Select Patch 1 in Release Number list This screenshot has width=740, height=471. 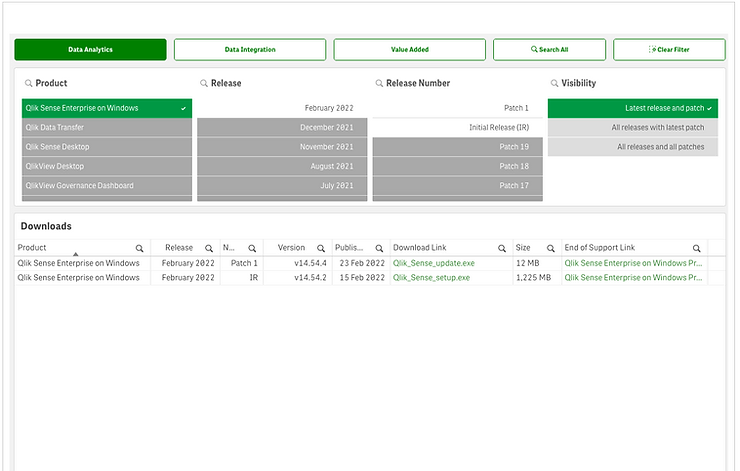(457, 108)
